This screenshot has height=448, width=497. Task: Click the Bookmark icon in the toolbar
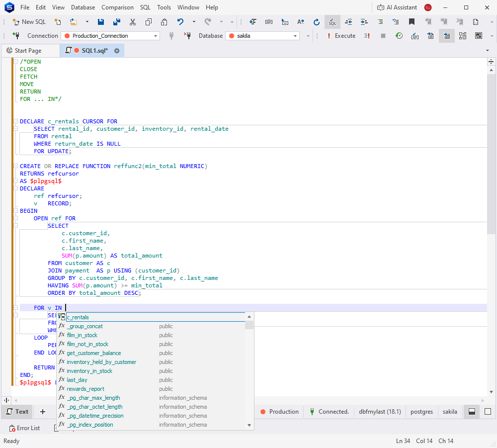coord(412,22)
